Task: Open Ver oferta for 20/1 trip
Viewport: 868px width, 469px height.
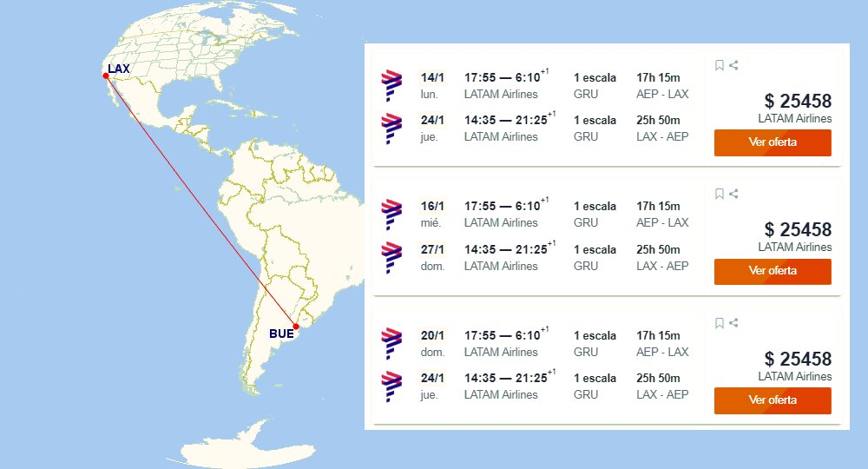Action: 773,400
